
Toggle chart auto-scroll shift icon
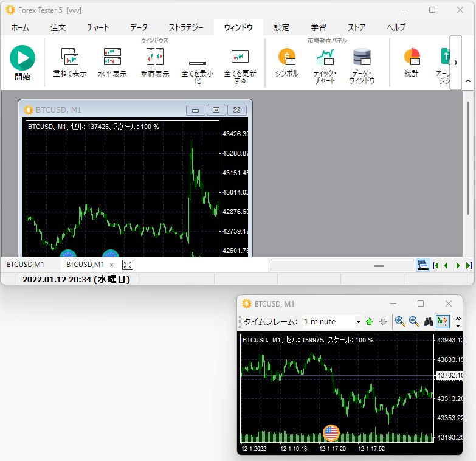(x=443, y=322)
